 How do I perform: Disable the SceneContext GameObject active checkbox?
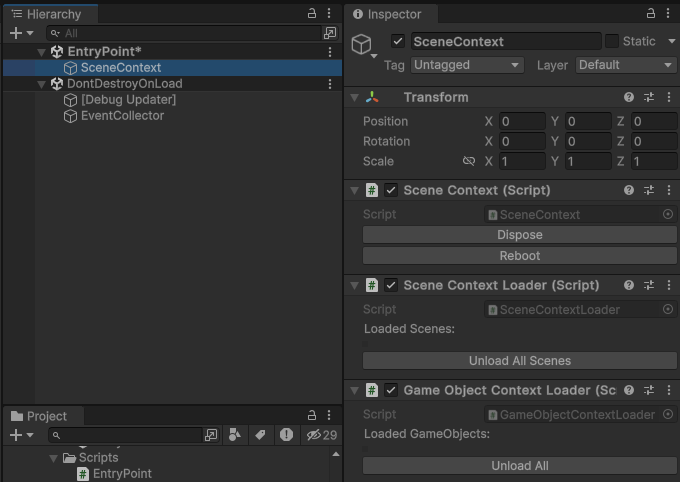pyautogui.click(x=398, y=41)
